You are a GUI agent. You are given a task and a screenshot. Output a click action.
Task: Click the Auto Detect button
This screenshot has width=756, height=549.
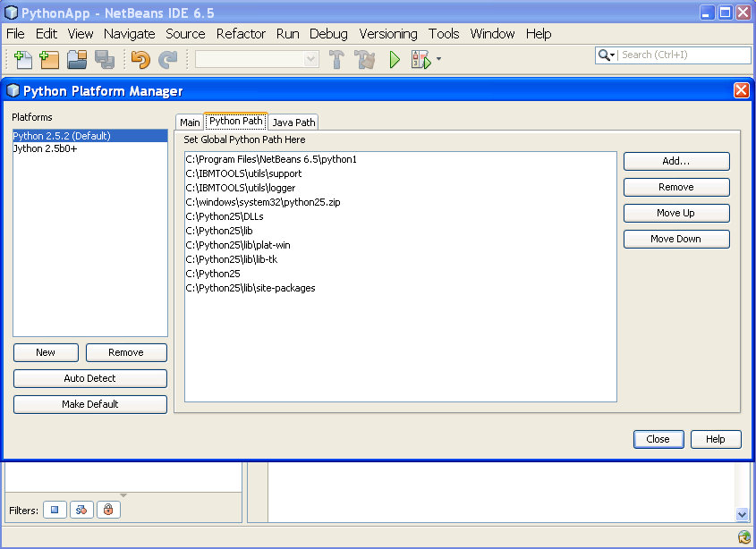(90, 378)
